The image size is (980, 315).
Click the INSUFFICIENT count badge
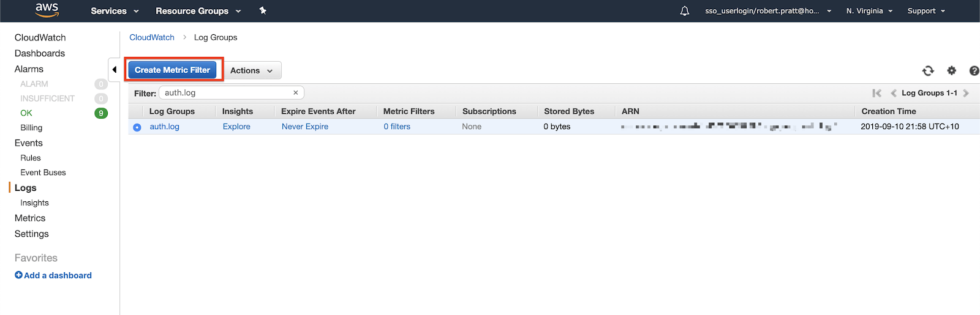click(x=101, y=98)
